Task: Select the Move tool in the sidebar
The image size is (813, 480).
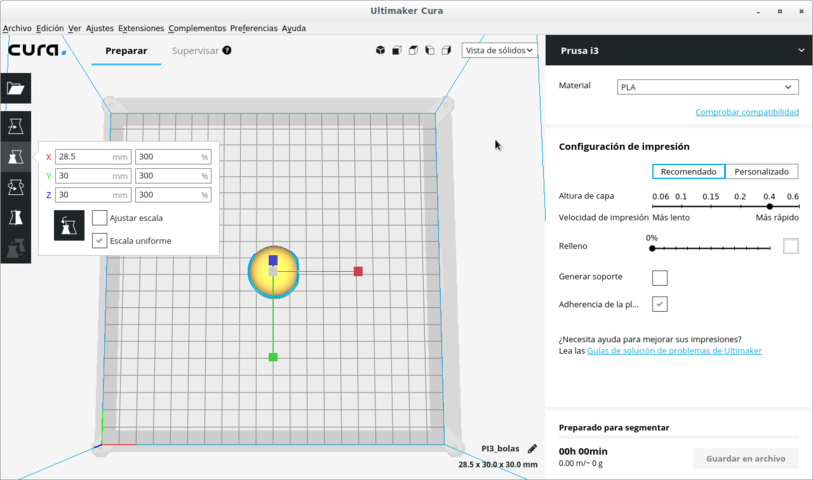Action: click(x=16, y=126)
